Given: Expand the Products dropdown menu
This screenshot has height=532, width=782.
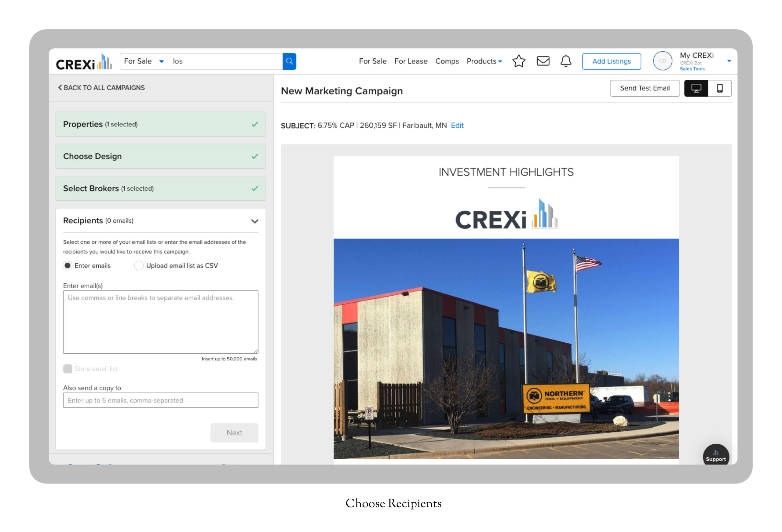Looking at the screenshot, I should point(484,61).
